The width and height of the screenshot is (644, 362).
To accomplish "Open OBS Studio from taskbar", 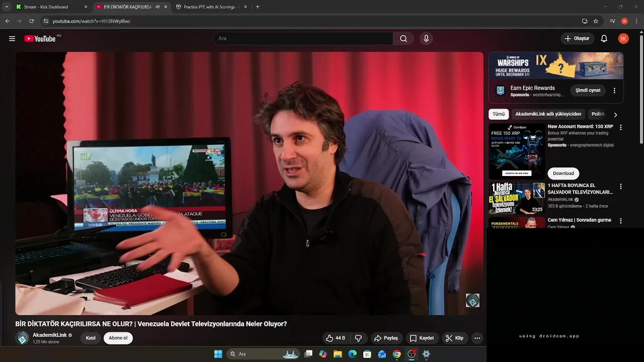I will point(412,354).
